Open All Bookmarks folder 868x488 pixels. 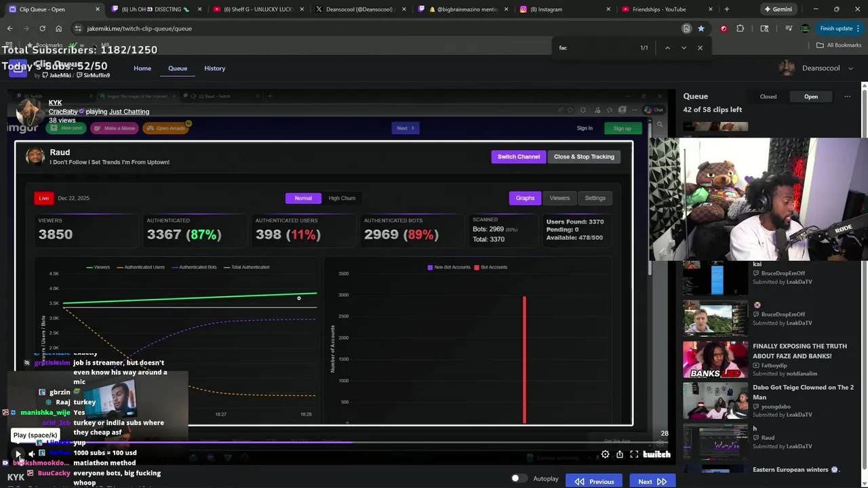839,45
